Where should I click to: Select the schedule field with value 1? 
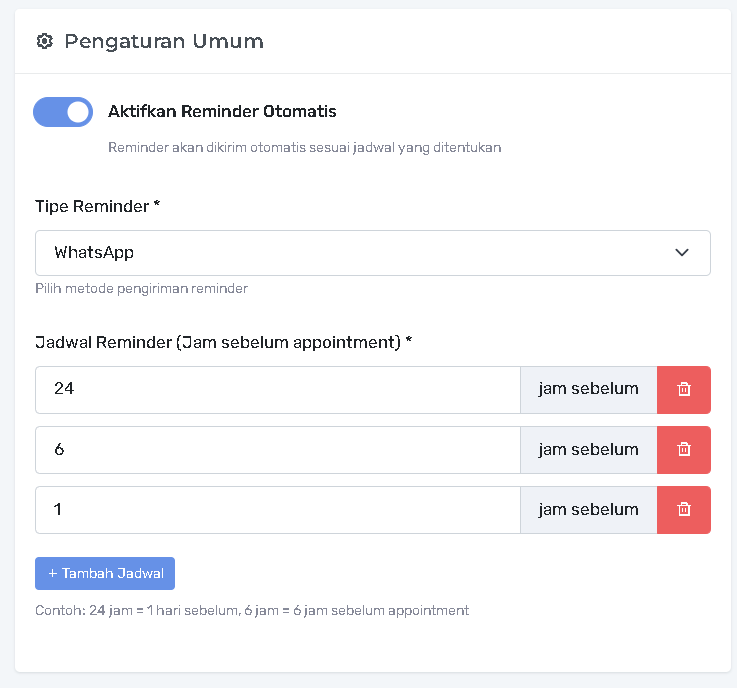click(277, 509)
